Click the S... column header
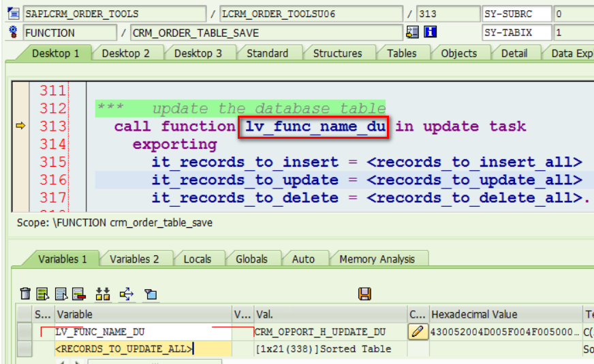Viewport: 594px width, 364px height. point(43,314)
